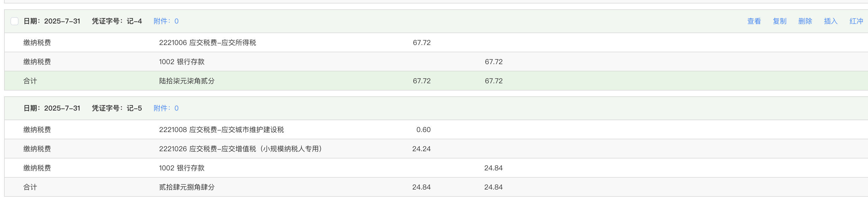
Task: Open 附件: 0 attachments for voucher 记-5
Action: (166, 108)
